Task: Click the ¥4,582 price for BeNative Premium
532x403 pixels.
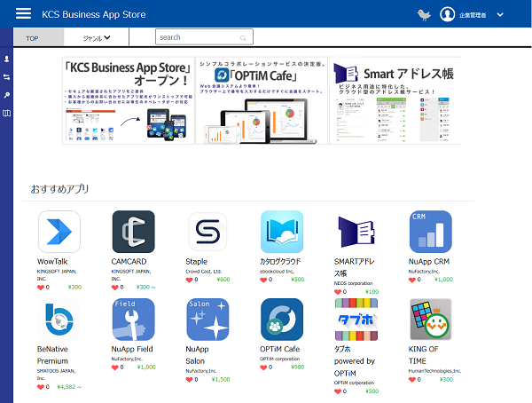Action: coord(69,387)
